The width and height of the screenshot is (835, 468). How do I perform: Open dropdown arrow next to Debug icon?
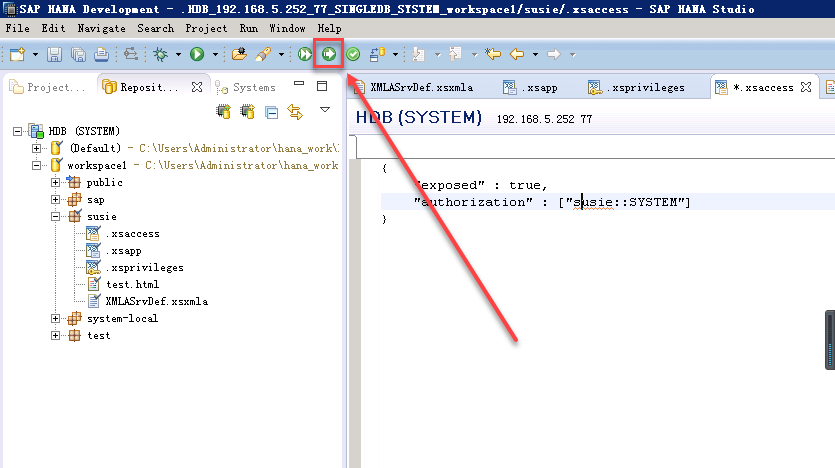click(178, 54)
